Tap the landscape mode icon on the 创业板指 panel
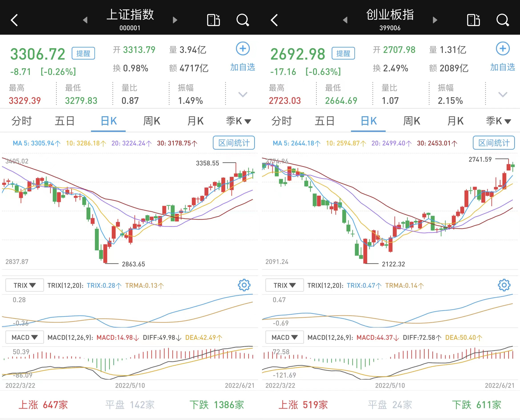The image size is (520, 420). (x=473, y=20)
